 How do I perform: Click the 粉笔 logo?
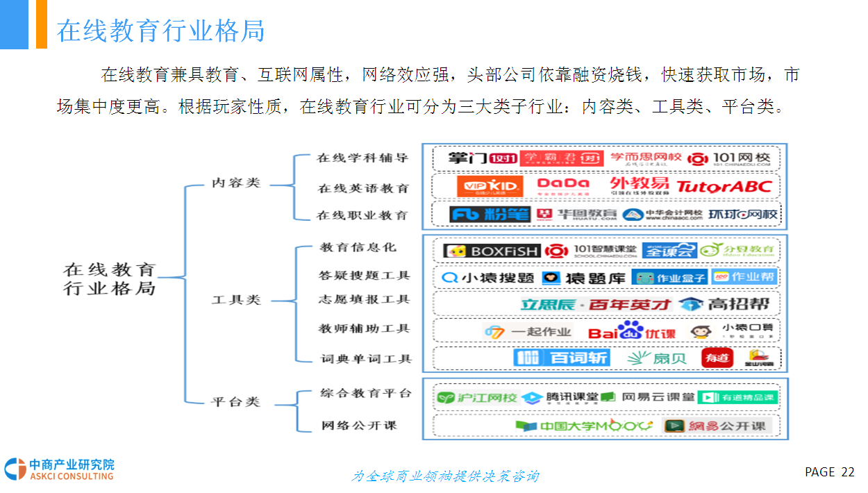tap(490, 215)
